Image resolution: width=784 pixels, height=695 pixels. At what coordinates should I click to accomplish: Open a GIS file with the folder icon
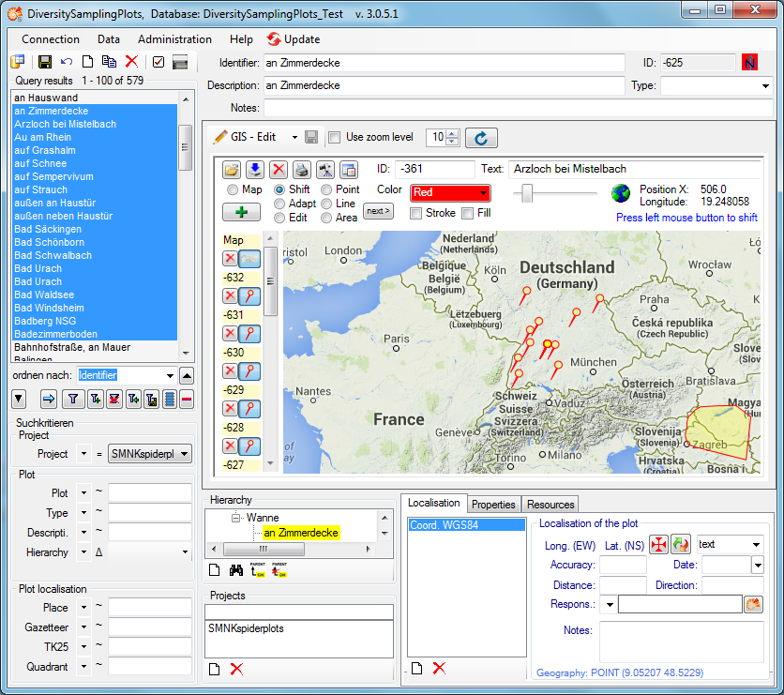coord(232,170)
